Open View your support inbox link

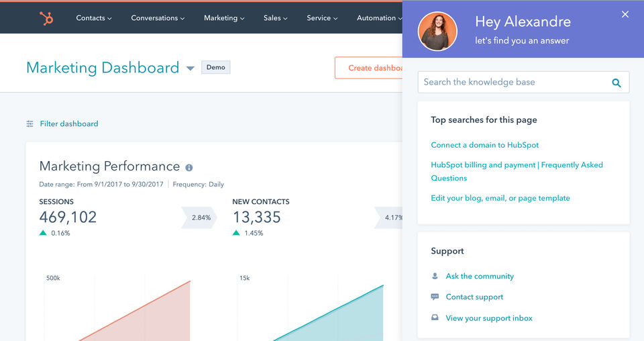(x=489, y=318)
